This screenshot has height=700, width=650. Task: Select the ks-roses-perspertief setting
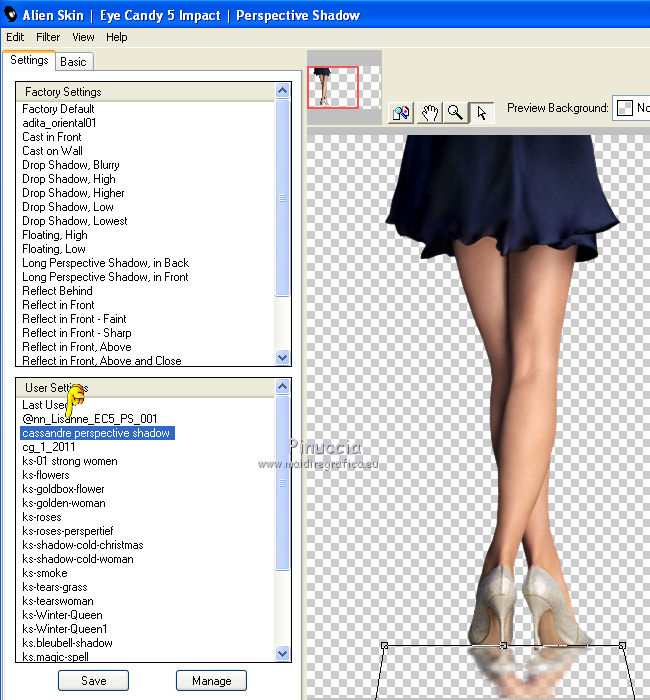[67, 531]
